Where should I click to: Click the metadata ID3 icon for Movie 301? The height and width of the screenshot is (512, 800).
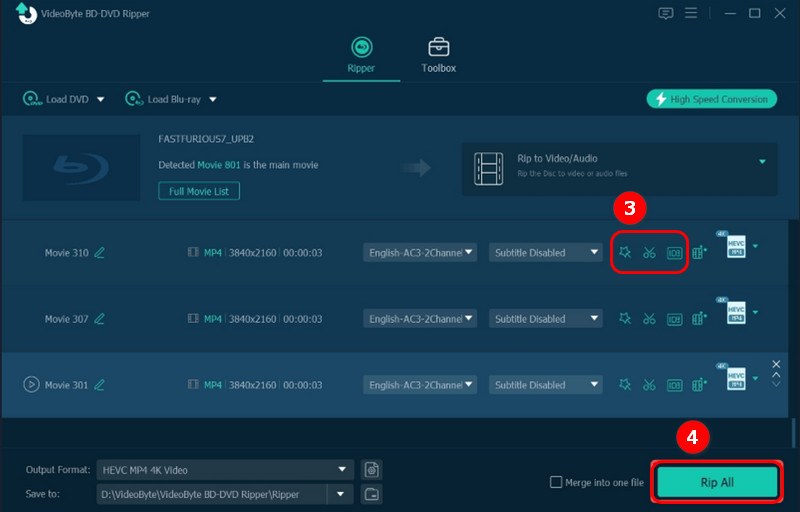point(674,385)
